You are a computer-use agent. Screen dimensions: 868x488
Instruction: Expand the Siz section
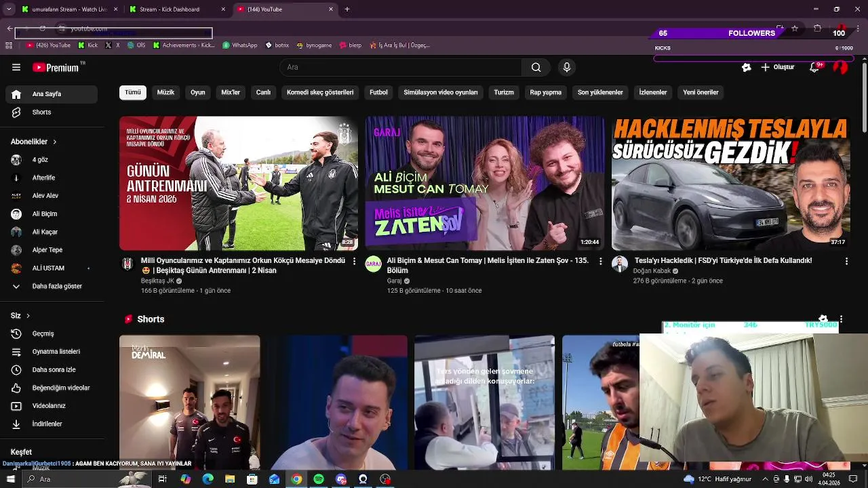pos(20,316)
